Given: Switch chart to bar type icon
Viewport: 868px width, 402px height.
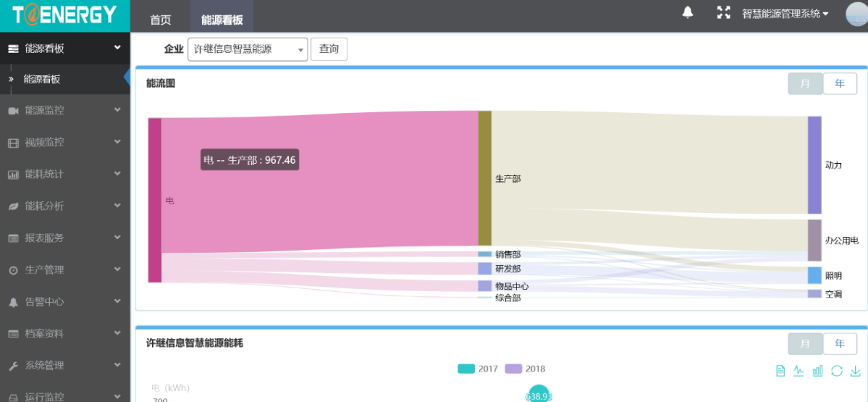Looking at the screenshot, I should tap(817, 371).
